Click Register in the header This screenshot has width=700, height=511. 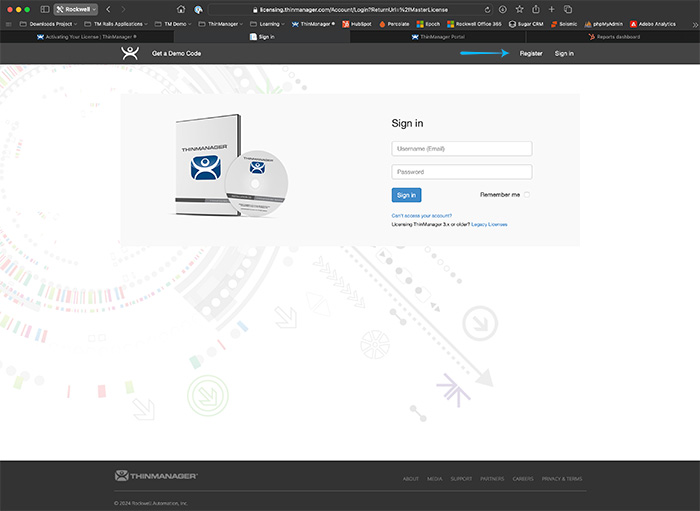click(x=531, y=54)
